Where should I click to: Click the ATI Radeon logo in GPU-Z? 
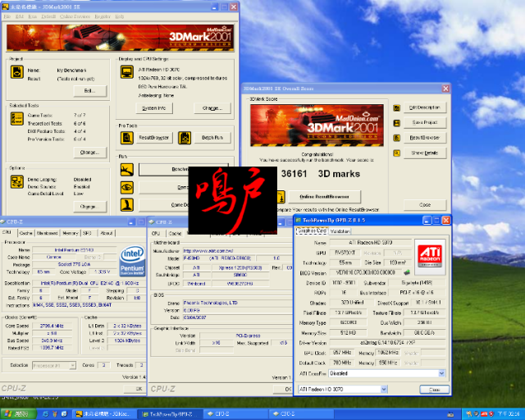pyautogui.click(x=430, y=257)
